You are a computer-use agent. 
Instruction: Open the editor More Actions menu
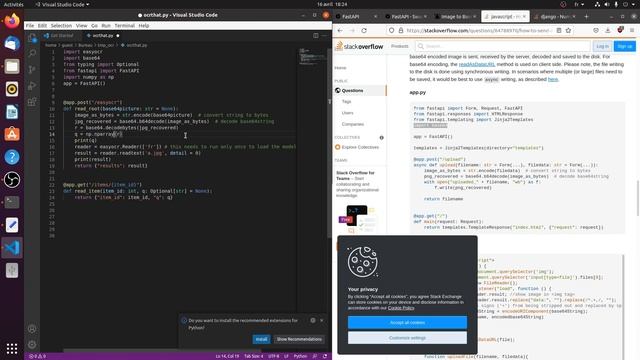pos(324,36)
